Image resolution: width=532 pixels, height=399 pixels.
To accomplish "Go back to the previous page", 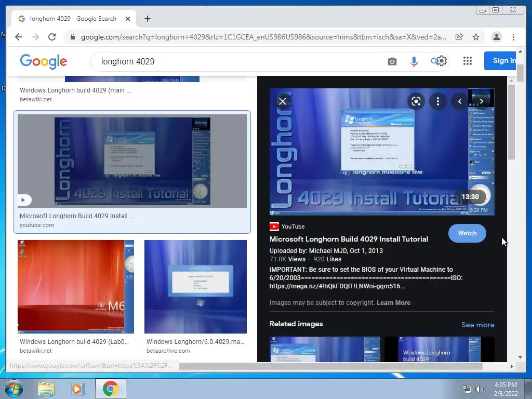I will [19, 37].
